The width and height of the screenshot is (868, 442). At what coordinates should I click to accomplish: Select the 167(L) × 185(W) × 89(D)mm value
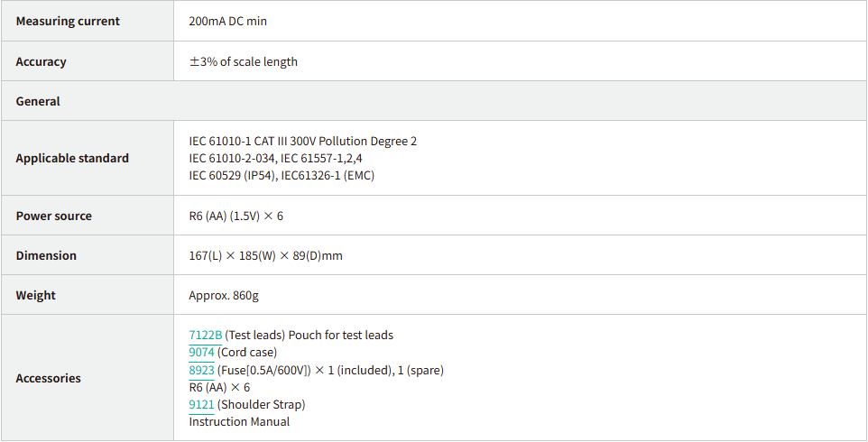tap(265, 256)
